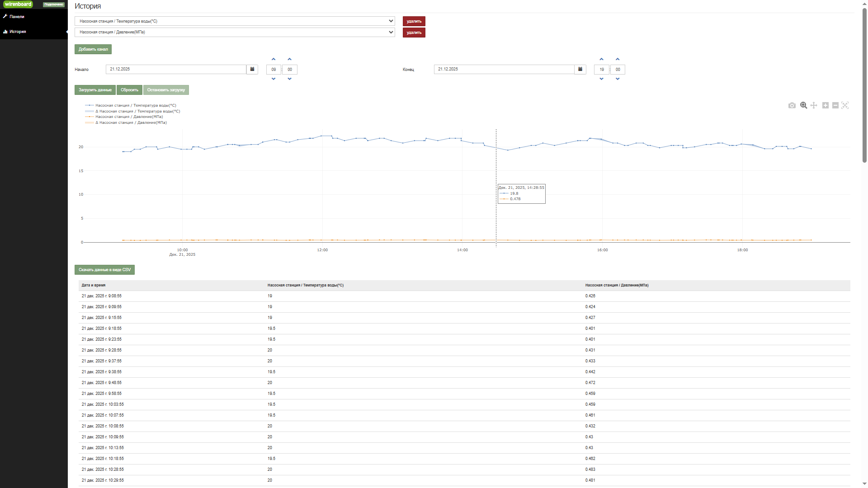Open the end date calendar picker
This screenshot has width=868, height=488.
580,69
